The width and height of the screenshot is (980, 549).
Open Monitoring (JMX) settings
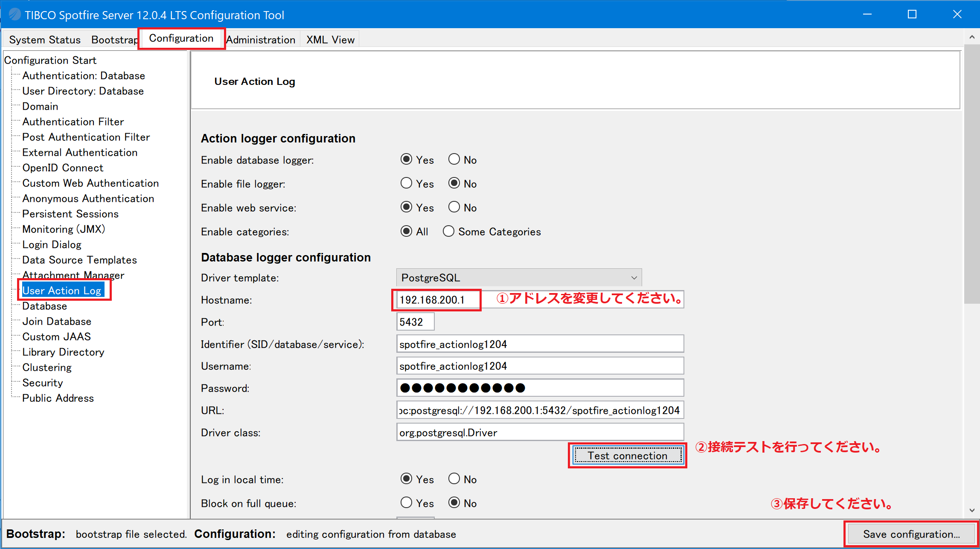click(64, 229)
